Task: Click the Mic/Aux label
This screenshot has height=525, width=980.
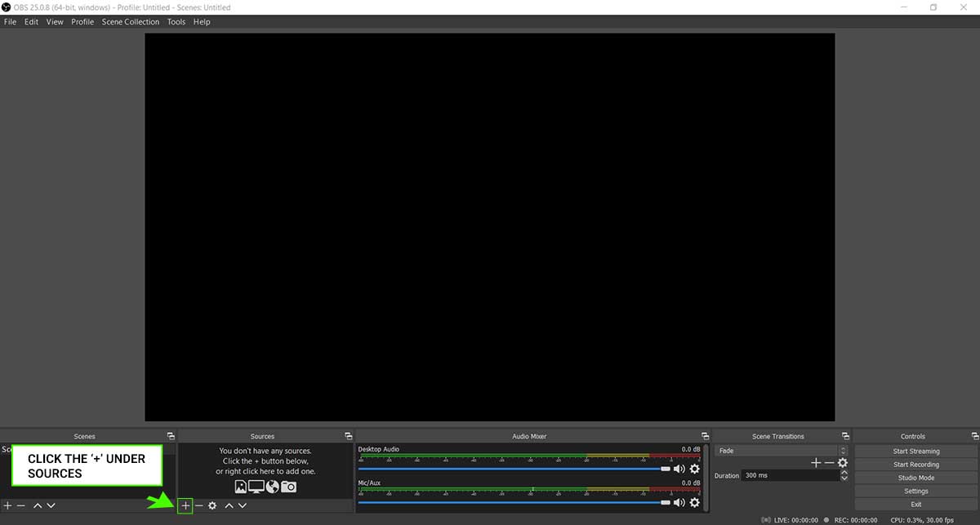Action: [x=369, y=483]
